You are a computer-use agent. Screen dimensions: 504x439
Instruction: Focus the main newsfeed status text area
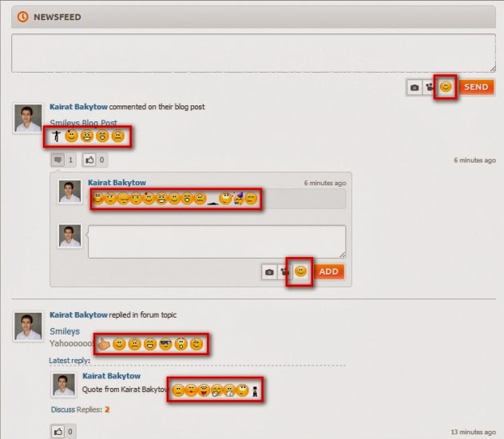[x=254, y=53]
